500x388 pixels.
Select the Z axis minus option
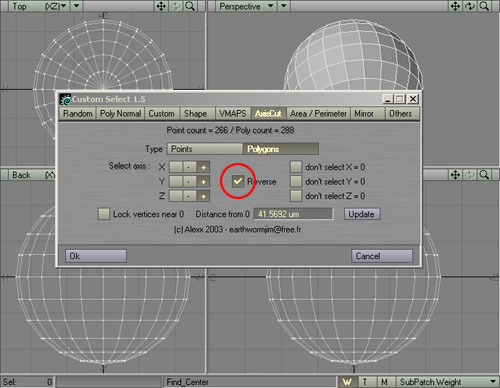pos(189,196)
